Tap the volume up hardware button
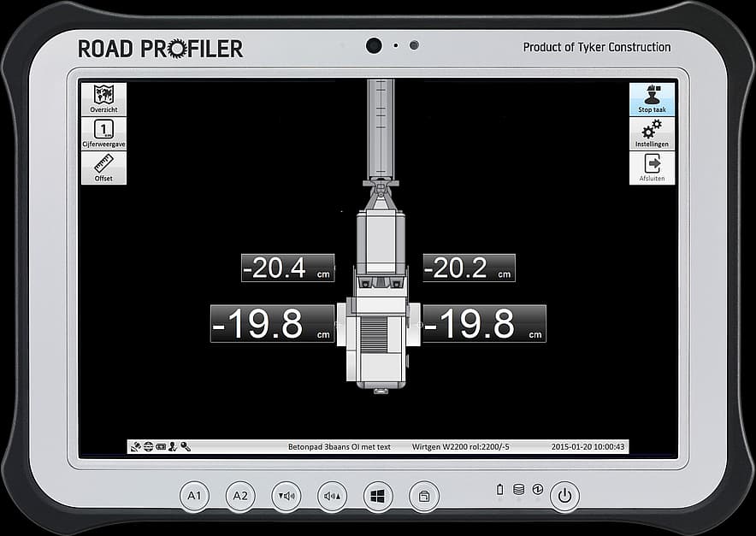 332,496
